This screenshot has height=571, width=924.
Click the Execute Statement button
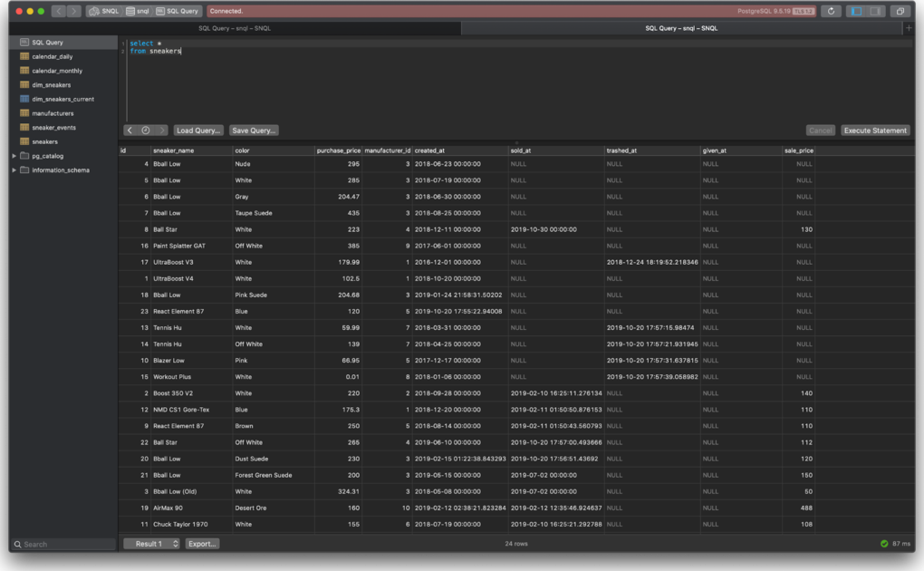pyautogui.click(x=874, y=131)
